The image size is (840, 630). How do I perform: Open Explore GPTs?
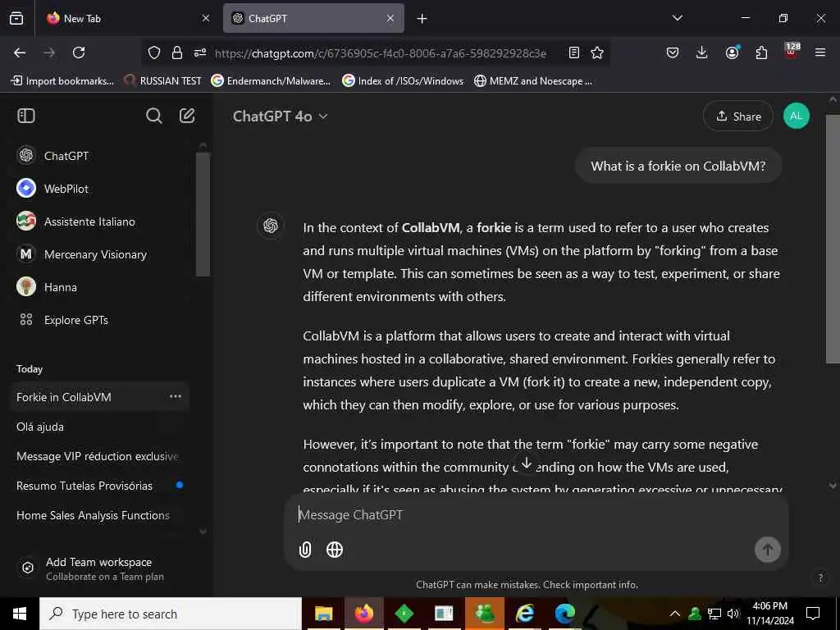click(x=102, y=320)
